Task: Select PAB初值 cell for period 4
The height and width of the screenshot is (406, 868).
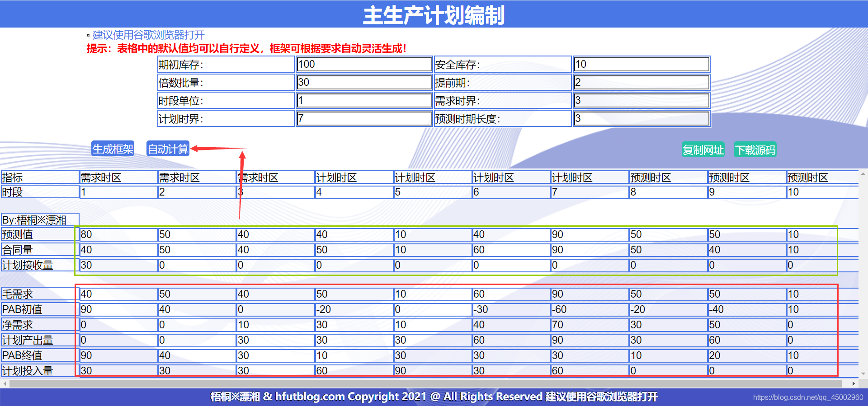Action: pyautogui.click(x=354, y=309)
